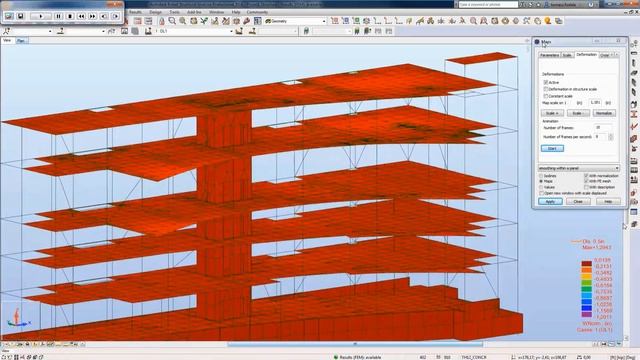Click the Apply button in the Maps dialog
Image resolution: width=640 pixels, height=360 pixels.
[550, 202]
